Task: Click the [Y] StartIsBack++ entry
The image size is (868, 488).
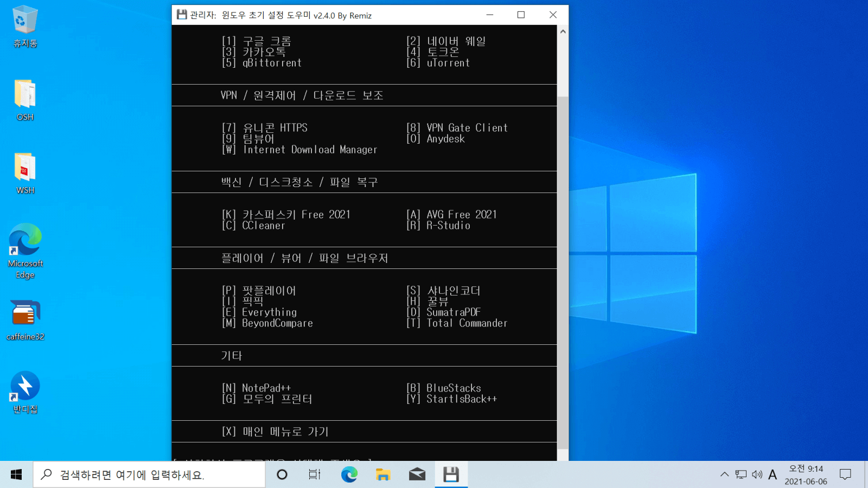Action: 451,399
